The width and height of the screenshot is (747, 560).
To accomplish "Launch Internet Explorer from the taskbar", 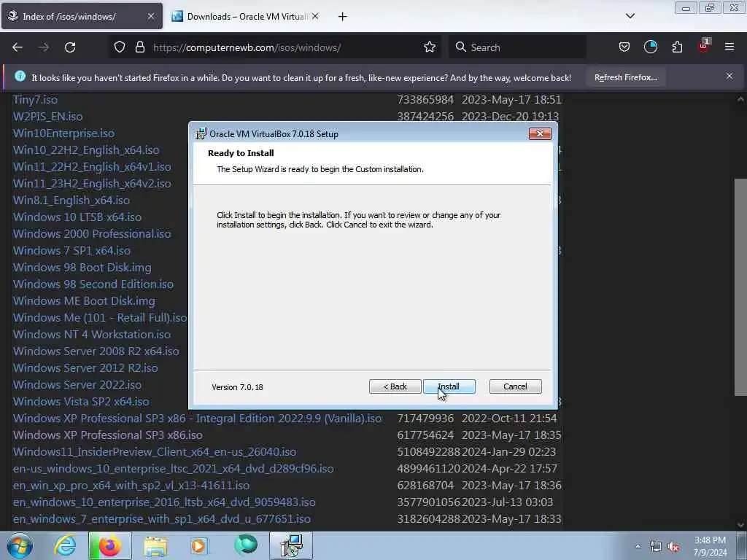I will (x=65, y=545).
